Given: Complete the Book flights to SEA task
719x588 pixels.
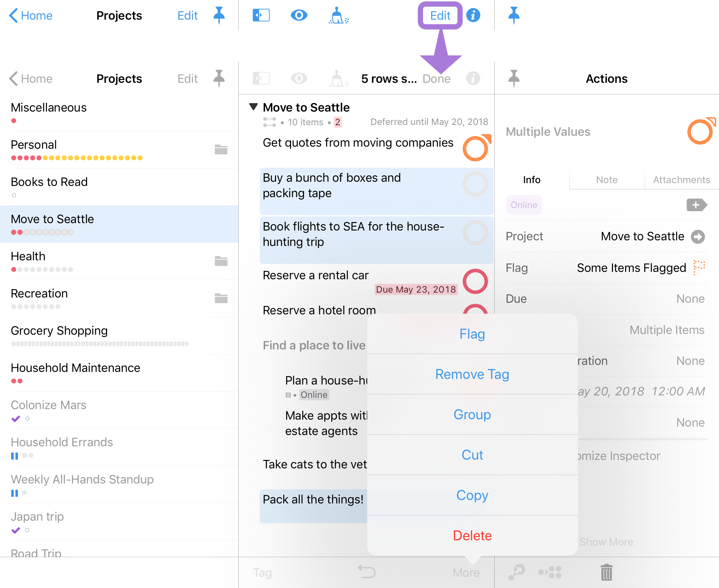Looking at the screenshot, I should [475, 233].
